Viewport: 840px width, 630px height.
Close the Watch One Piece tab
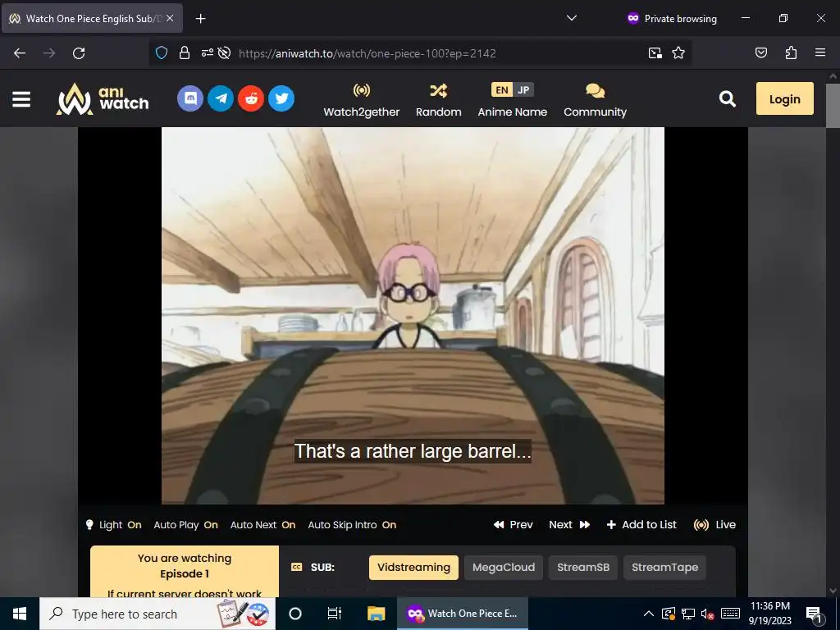pyautogui.click(x=170, y=18)
